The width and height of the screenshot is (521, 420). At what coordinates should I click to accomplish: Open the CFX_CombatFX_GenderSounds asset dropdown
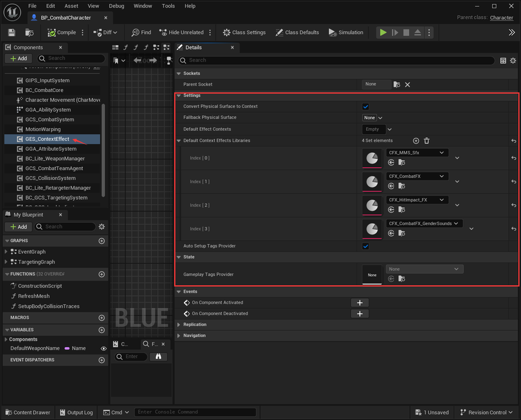pyautogui.click(x=424, y=223)
